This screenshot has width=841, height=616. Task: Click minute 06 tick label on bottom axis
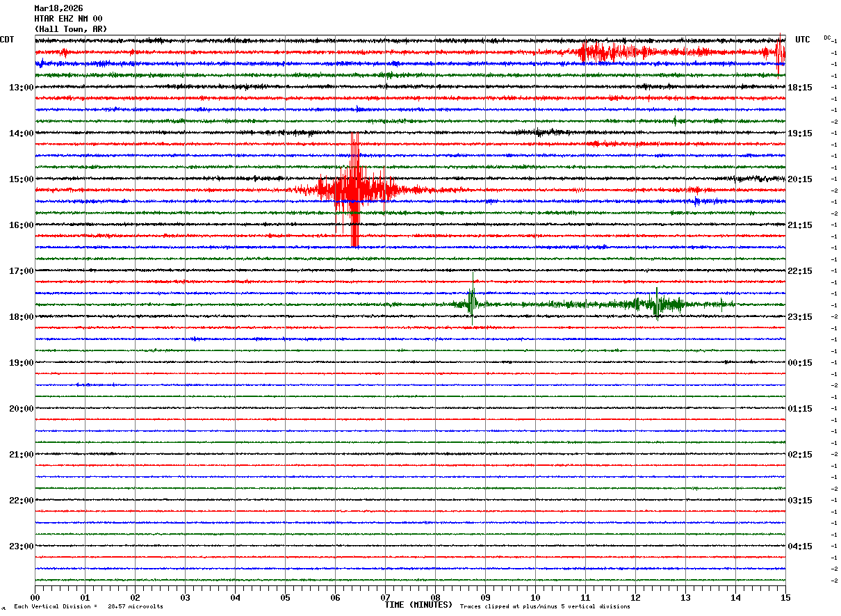[x=335, y=597]
